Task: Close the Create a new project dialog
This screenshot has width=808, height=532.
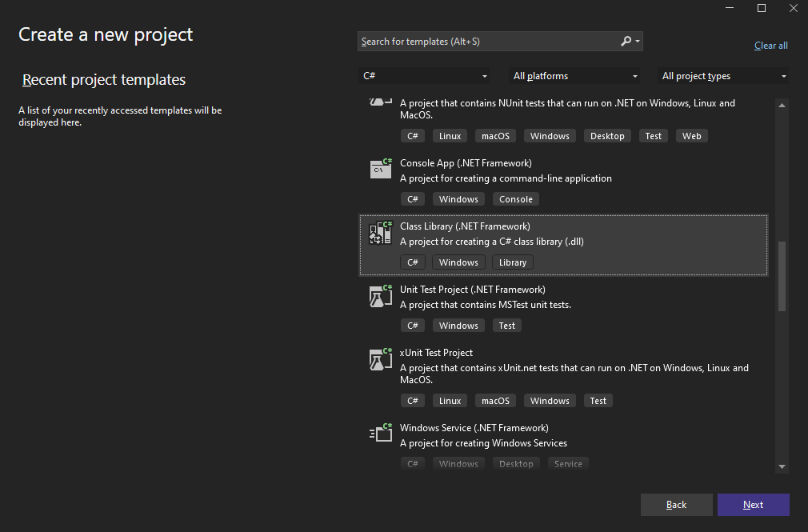Action: 794,8
